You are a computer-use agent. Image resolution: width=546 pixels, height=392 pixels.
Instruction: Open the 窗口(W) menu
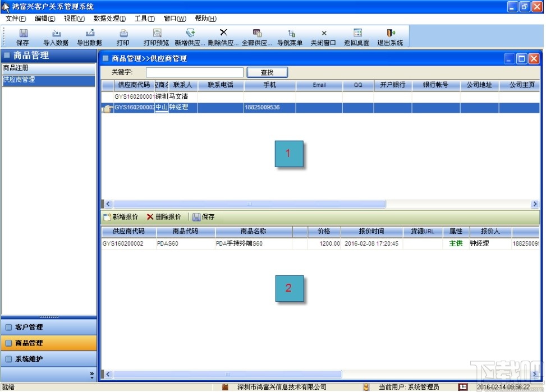[x=175, y=19]
